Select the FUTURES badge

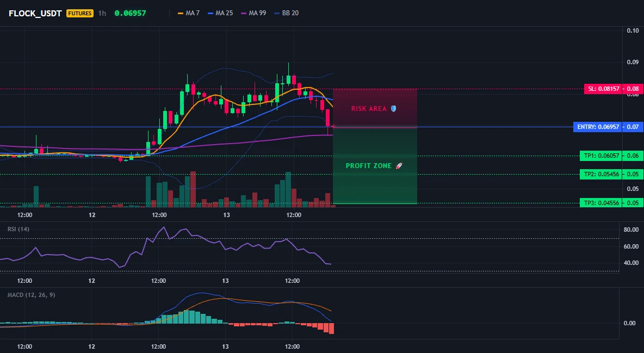pos(79,13)
